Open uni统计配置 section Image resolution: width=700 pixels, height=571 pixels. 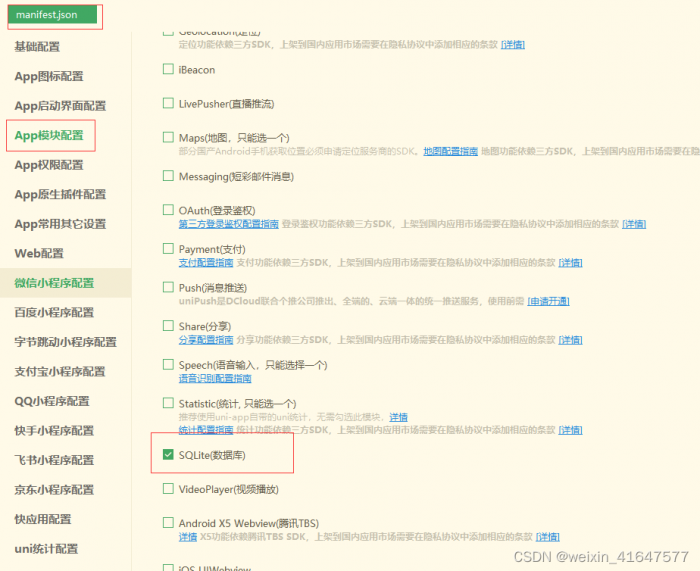click(x=46, y=549)
